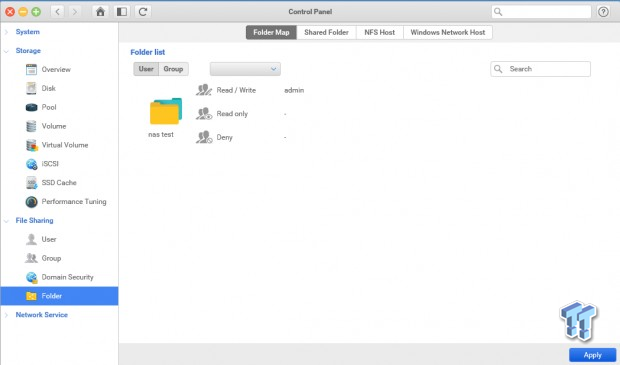Switch folder list to User view
The height and width of the screenshot is (365, 620).
(x=146, y=69)
